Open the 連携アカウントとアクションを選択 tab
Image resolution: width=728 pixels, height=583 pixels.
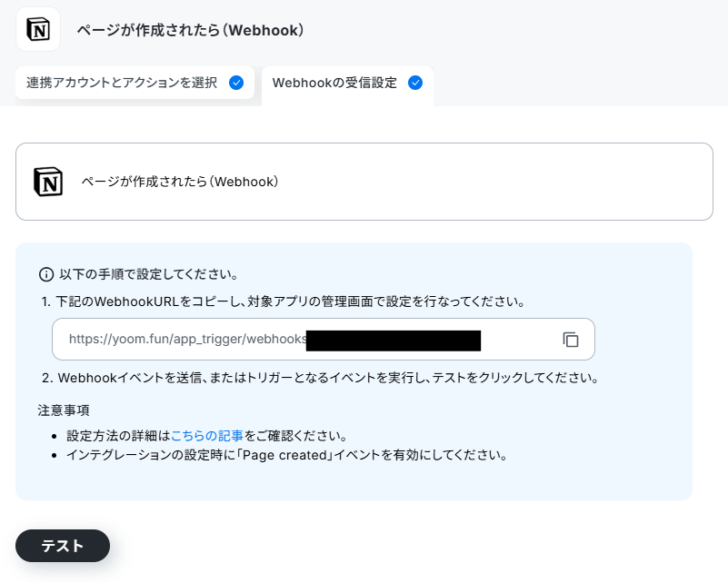[x=135, y=83]
